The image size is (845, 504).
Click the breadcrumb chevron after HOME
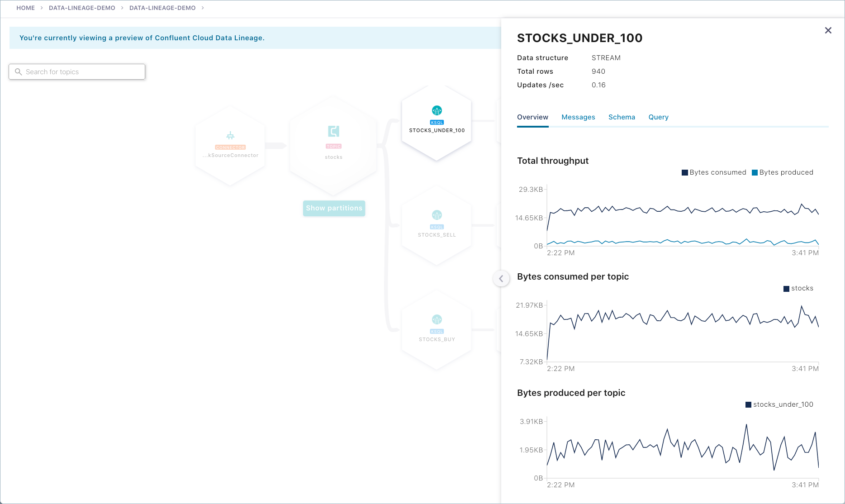click(x=42, y=8)
